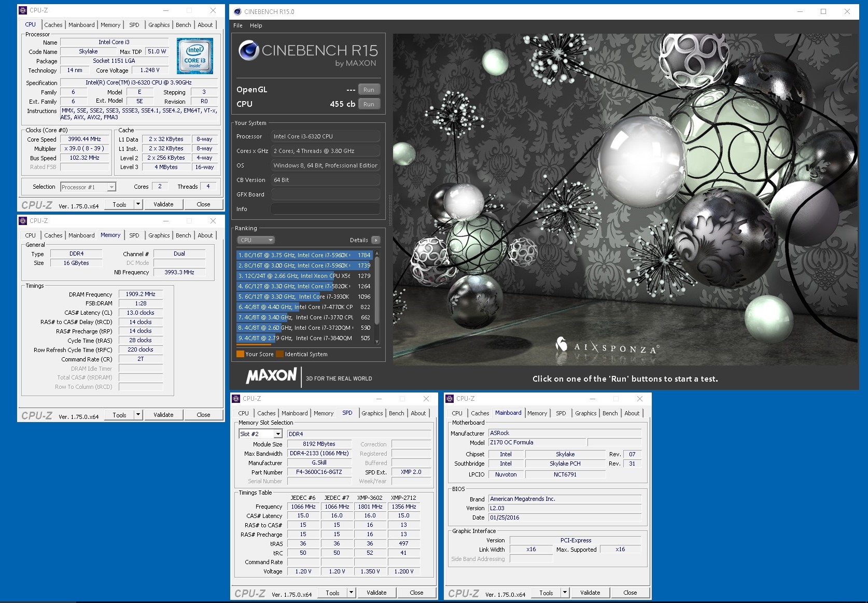Click DRAM Frequency 1909.2 MHz value

141,294
